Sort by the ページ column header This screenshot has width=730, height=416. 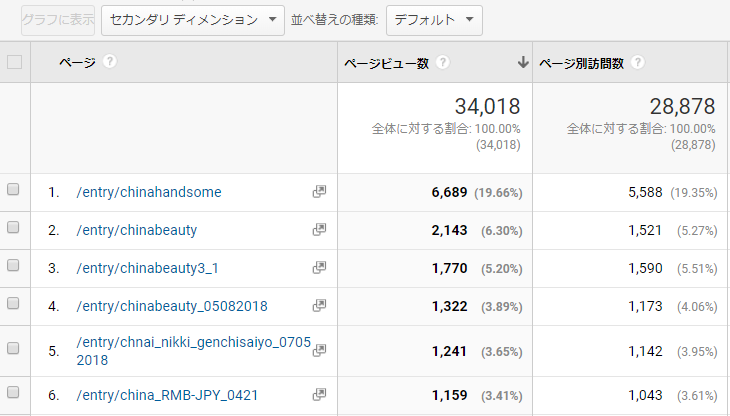[77, 62]
